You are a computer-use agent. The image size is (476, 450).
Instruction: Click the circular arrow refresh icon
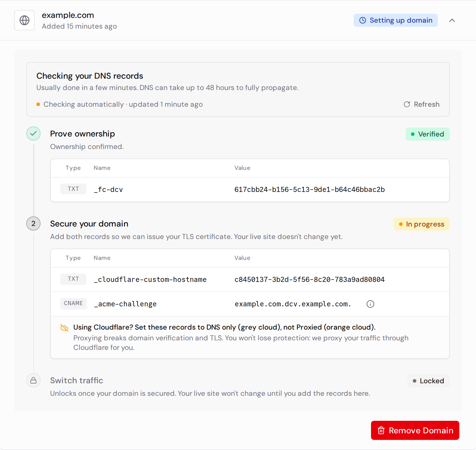(407, 104)
